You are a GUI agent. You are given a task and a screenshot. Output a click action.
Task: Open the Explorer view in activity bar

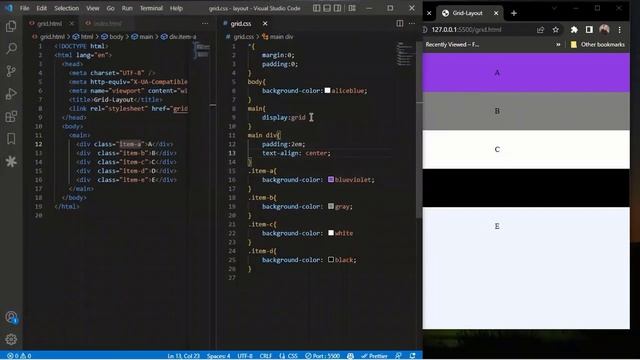[x=11, y=27]
